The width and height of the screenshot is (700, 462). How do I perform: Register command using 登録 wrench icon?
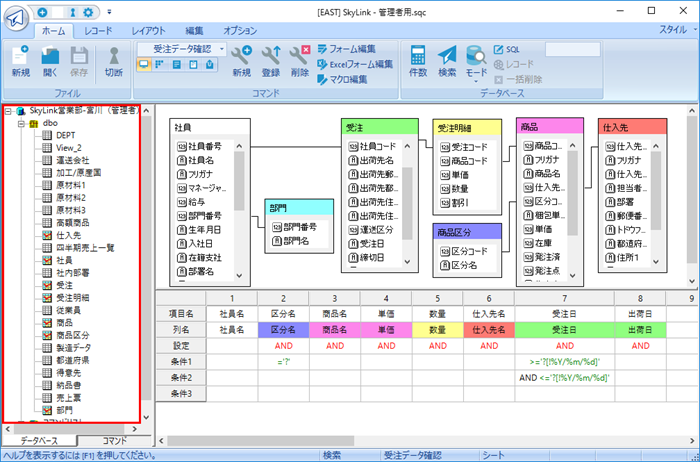(271, 61)
